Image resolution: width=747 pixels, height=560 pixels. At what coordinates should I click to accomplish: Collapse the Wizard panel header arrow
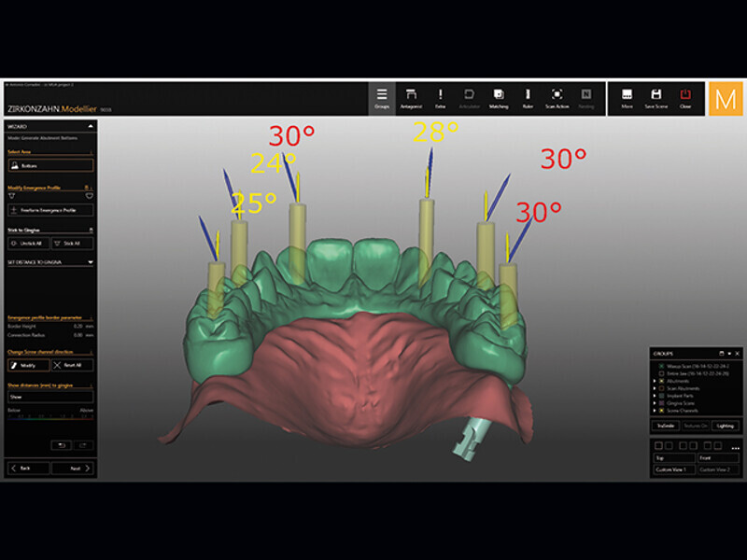[90, 124]
